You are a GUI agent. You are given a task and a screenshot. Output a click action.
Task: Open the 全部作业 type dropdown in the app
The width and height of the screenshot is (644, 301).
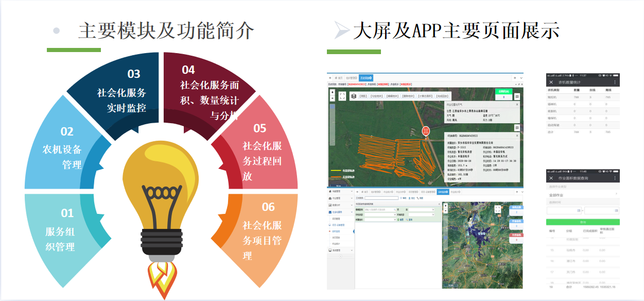point(582,195)
